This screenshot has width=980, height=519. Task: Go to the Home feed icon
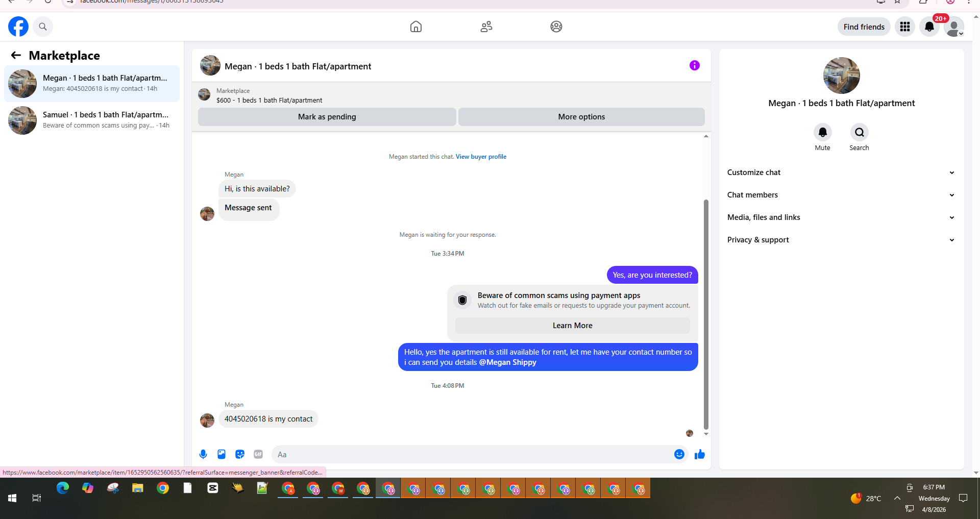pyautogui.click(x=416, y=27)
